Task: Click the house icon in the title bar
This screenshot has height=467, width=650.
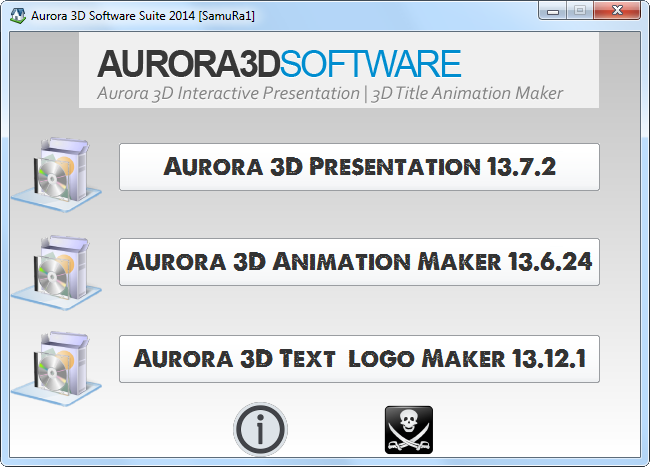Action: (x=18, y=16)
